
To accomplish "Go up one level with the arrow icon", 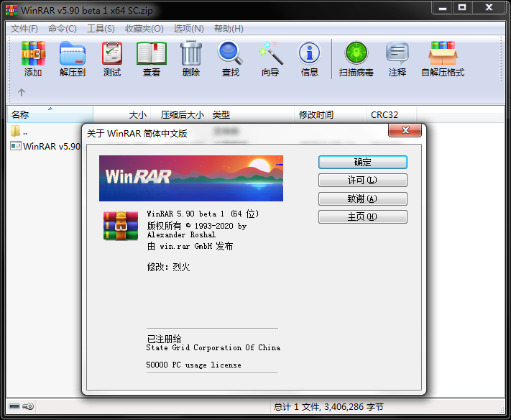I will pyautogui.click(x=22, y=92).
